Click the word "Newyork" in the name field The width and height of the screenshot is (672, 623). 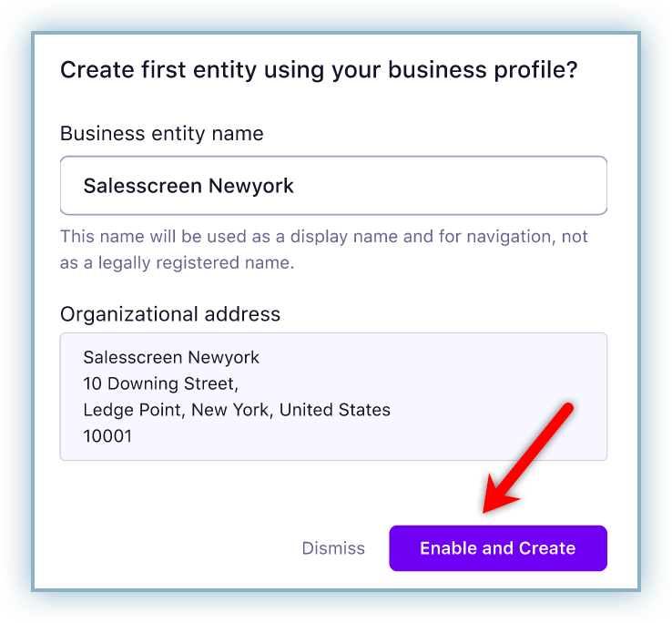(251, 186)
